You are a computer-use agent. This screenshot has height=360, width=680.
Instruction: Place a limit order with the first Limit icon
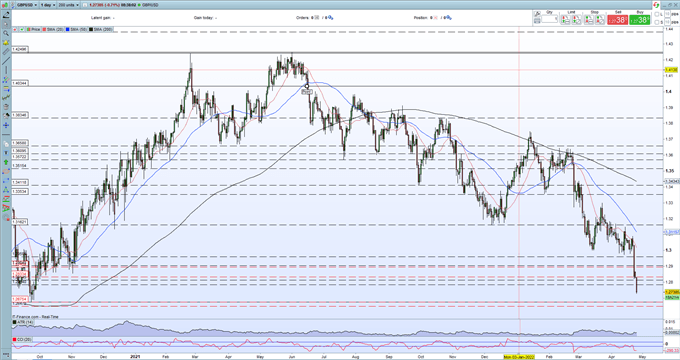566,20
